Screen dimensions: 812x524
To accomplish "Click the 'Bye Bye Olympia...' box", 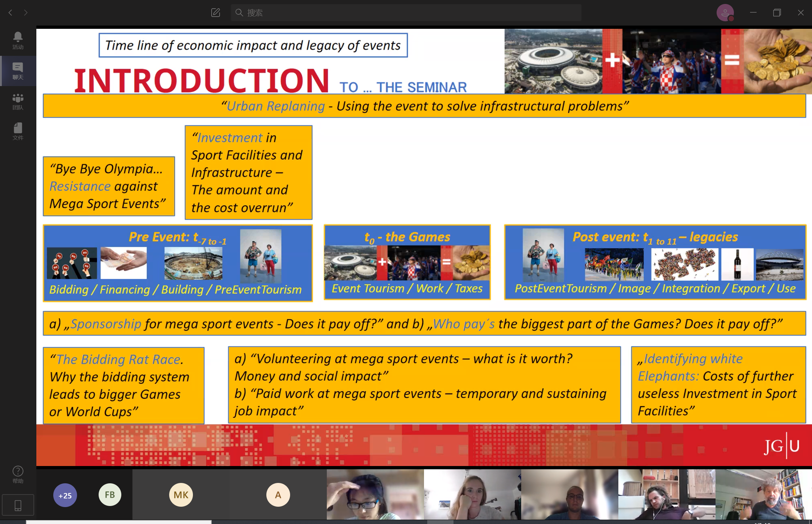I will click(x=109, y=186).
